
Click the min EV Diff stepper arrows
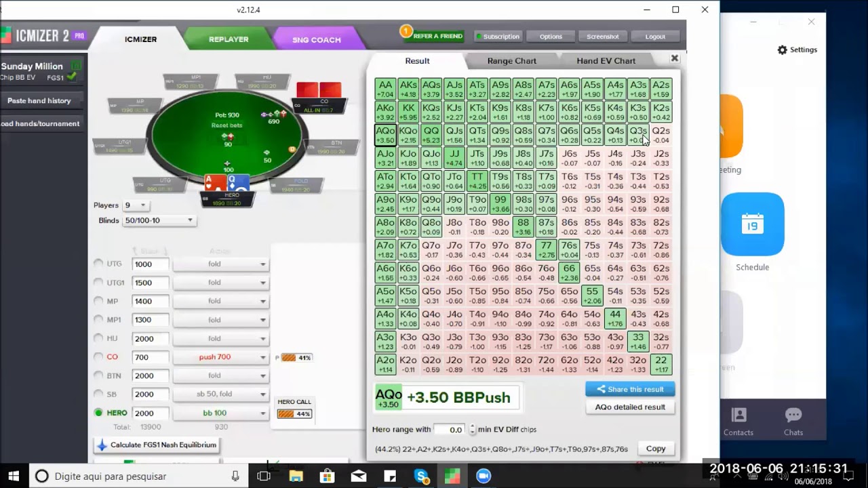pyautogui.click(x=473, y=429)
